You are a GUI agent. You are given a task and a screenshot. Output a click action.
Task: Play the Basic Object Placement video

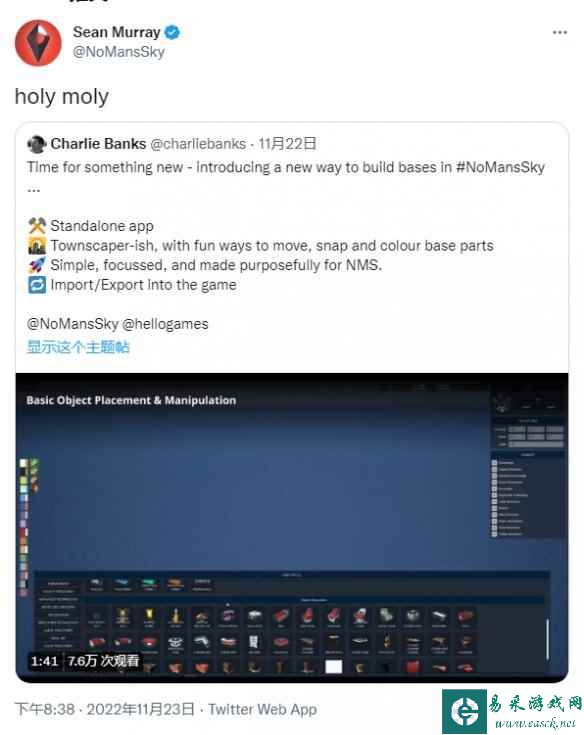(x=292, y=527)
